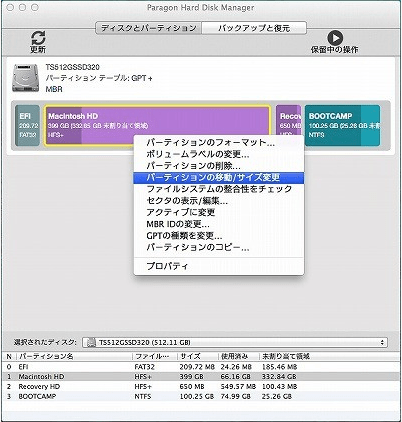Screen dimensions: 402x422
Task: Select the EFI row in partition table
Action: pyautogui.click(x=201, y=367)
